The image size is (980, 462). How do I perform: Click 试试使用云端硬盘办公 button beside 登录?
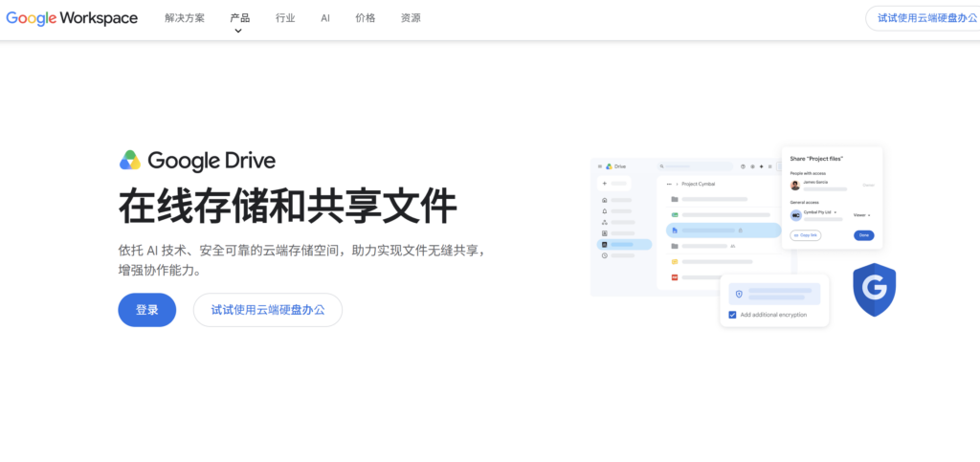point(268,310)
